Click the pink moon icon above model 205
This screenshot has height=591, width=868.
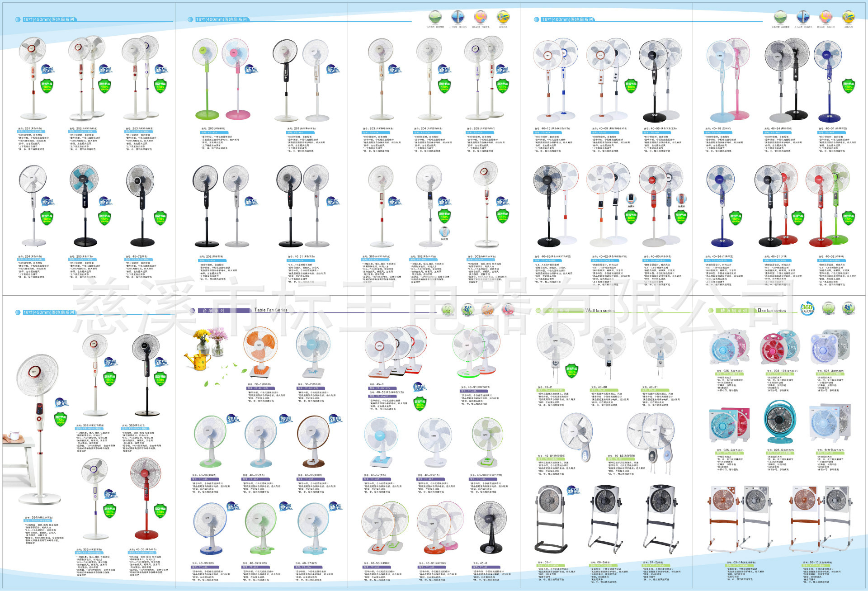pos(480,18)
